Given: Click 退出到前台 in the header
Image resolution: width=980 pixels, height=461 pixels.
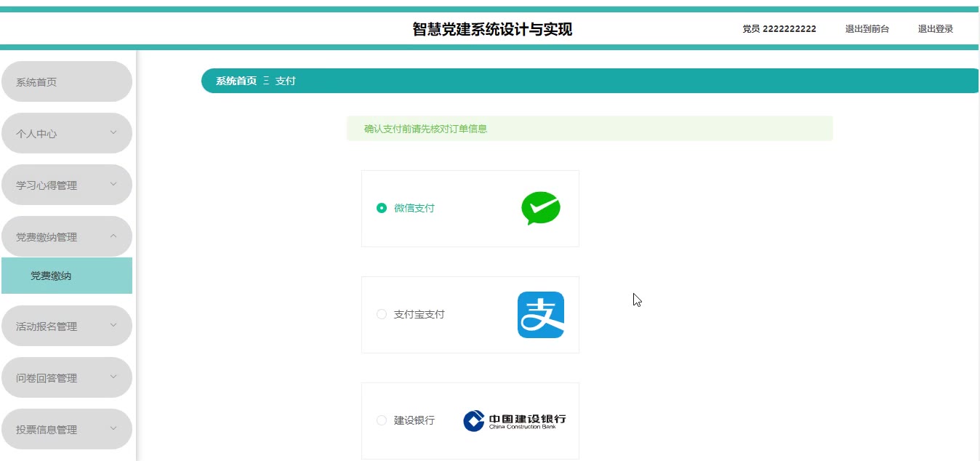Looking at the screenshot, I should pyautogui.click(x=867, y=29).
